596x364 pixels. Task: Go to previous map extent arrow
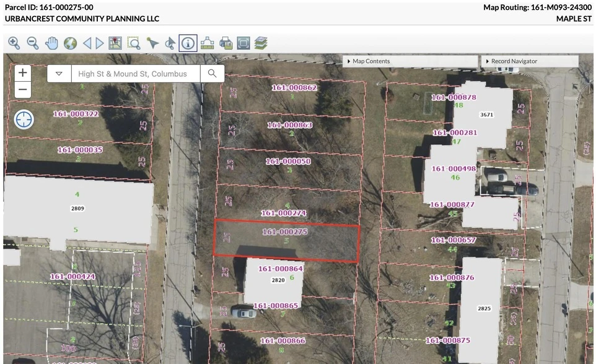87,43
